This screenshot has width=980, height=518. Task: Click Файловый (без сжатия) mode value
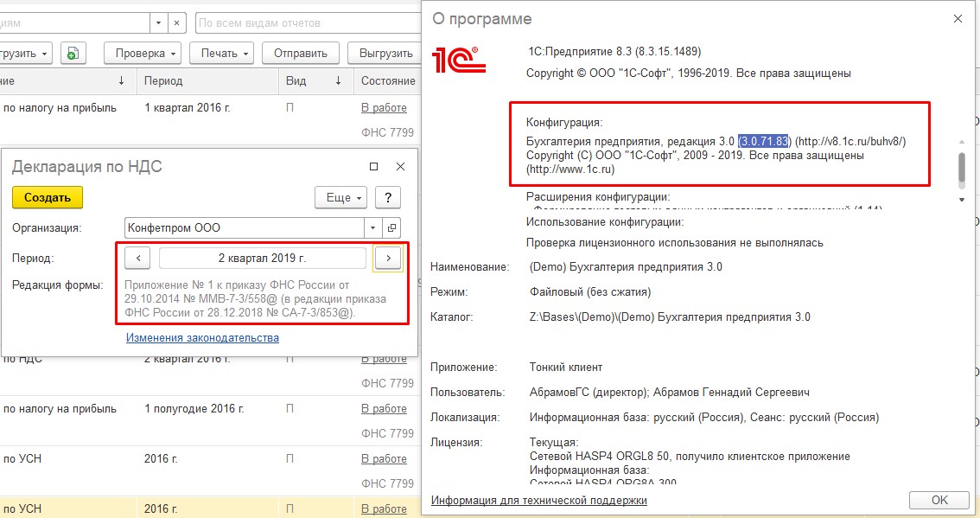(590, 292)
